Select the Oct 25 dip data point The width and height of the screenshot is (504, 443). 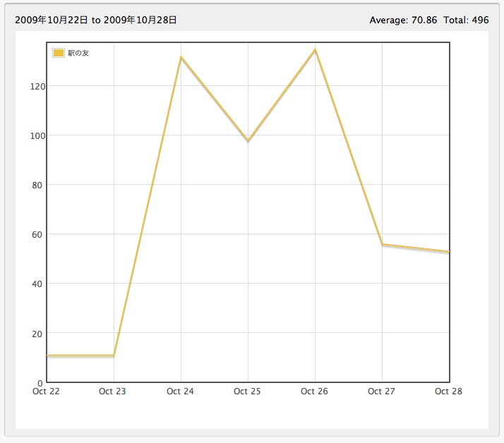(248, 141)
